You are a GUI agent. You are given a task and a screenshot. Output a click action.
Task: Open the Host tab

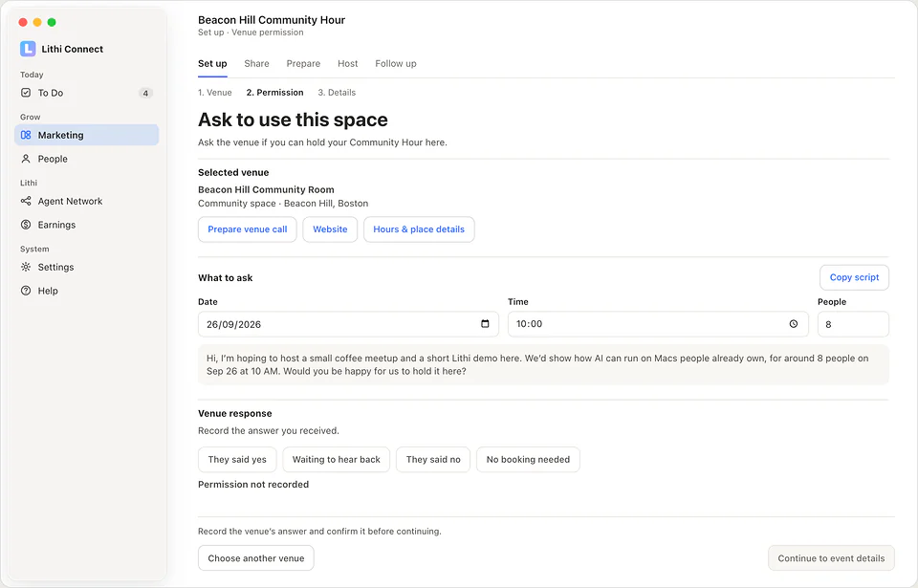[348, 63]
